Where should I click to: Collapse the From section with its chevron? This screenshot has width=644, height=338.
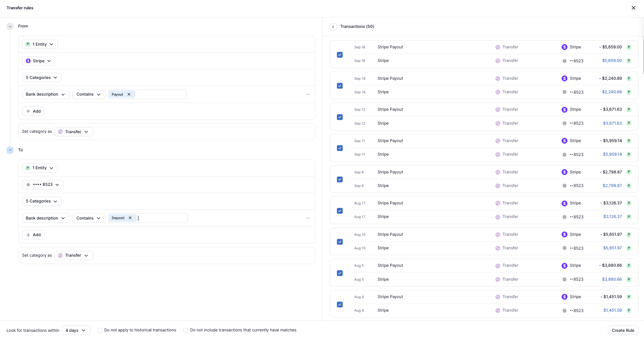click(x=10, y=26)
